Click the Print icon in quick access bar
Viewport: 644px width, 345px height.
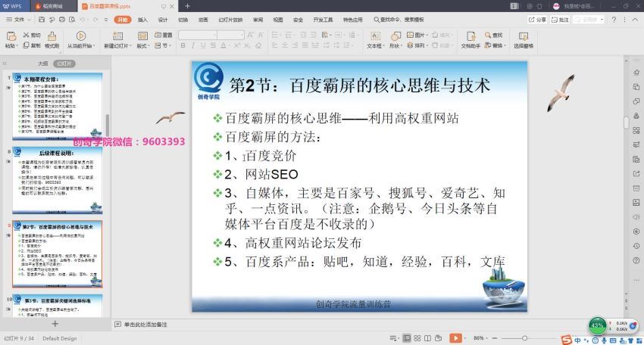click(61, 19)
